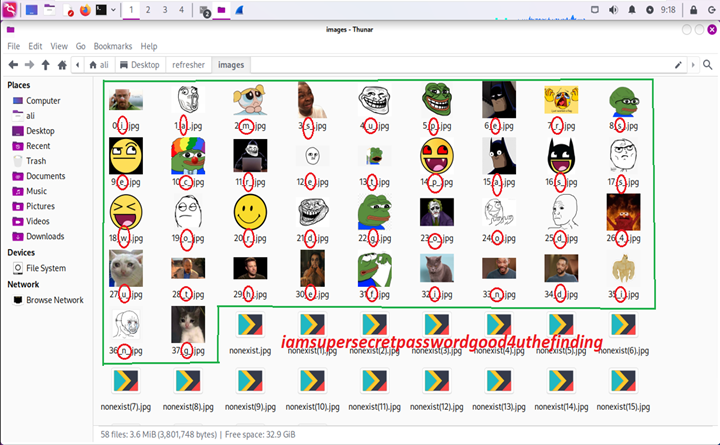This screenshot has width=720, height=445.
Task: Open Recent in Places sidebar
Action: tap(31, 146)
